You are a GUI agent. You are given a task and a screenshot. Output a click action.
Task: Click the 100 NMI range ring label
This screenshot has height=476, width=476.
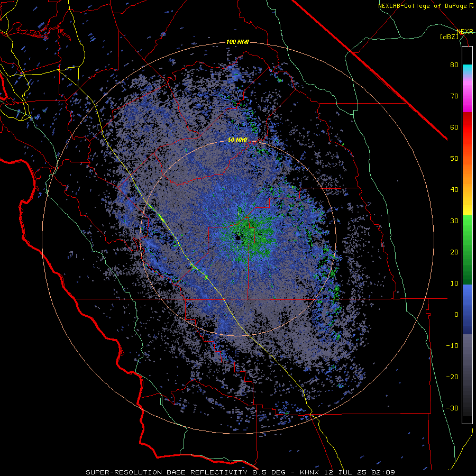click(237, 42)
